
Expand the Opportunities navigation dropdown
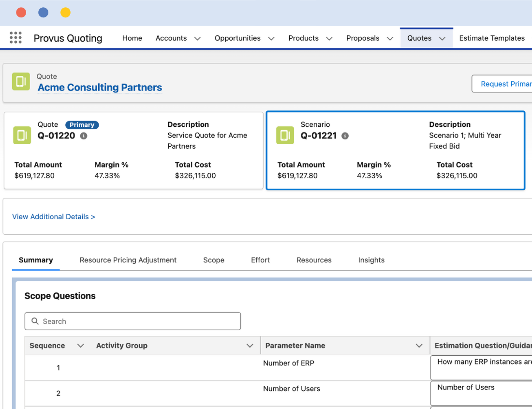[271, 38]
